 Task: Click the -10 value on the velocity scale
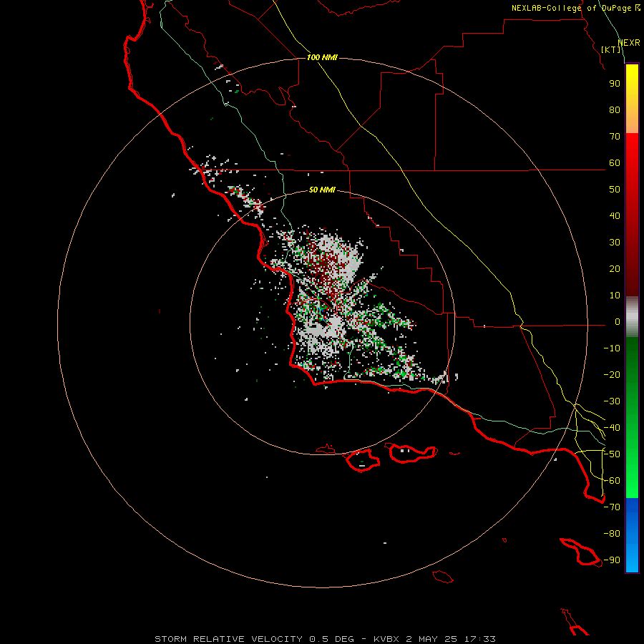click(612, 348)
